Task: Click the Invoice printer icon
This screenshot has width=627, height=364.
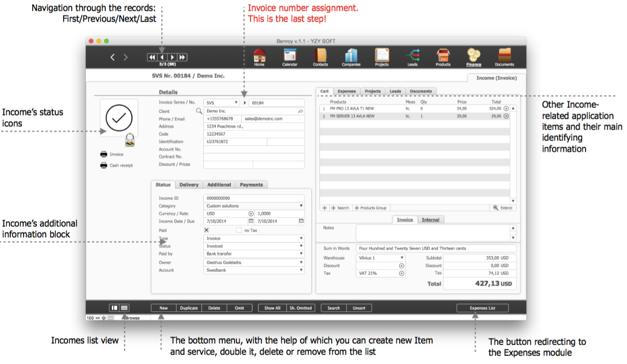Action: [104, 154]
